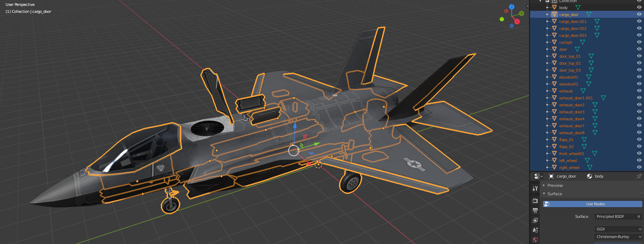Click the white view-plane circle of move gizmo

click(294, 151)
